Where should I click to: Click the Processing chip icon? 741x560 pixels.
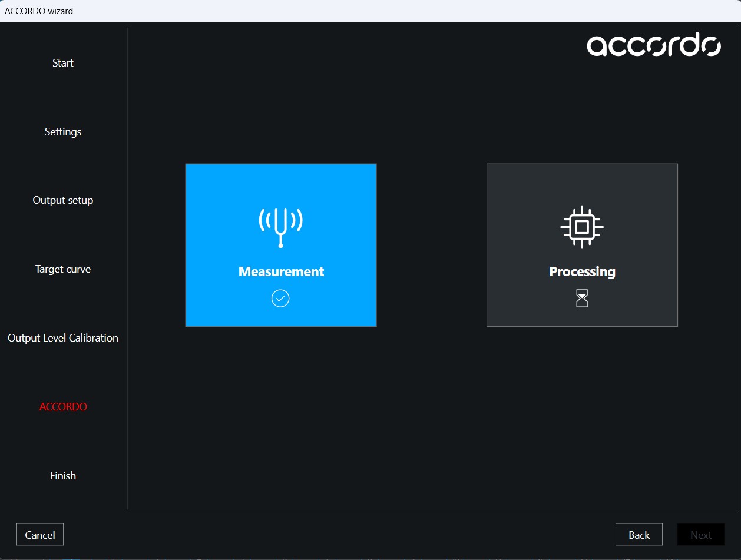(x=582, y=227)
